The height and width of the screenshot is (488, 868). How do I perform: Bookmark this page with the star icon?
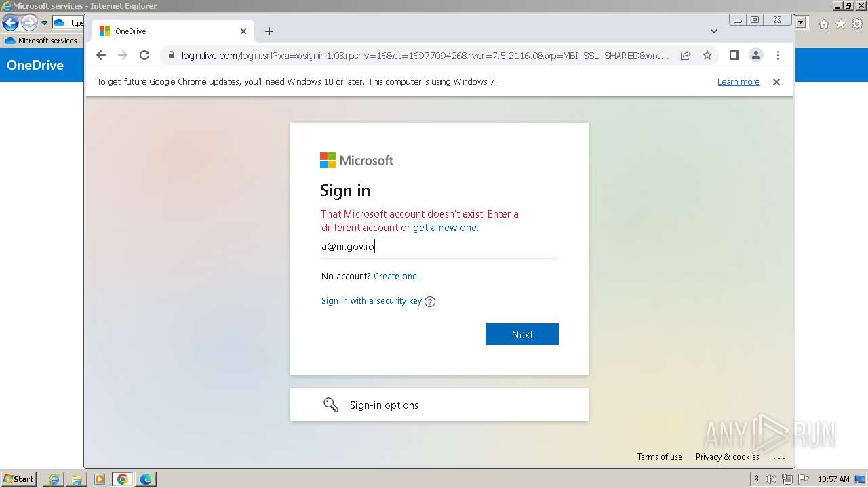(707, 55)
